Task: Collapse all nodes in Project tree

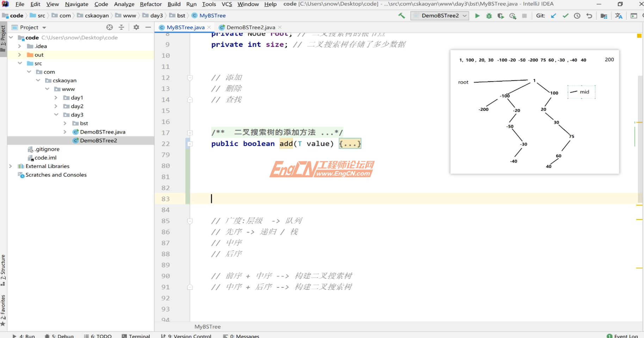Action: pyautogui.click(x=121, y=27)
